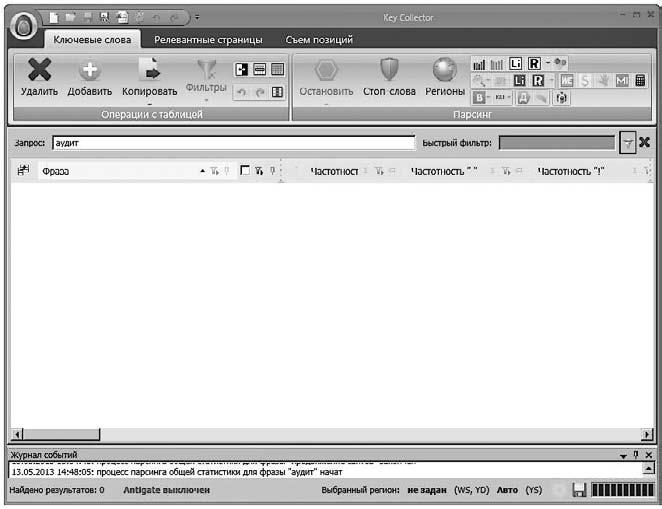Click the Фильтры funnel icon
The width and height of the screenshot is (662, 509).
pos(206,69)
